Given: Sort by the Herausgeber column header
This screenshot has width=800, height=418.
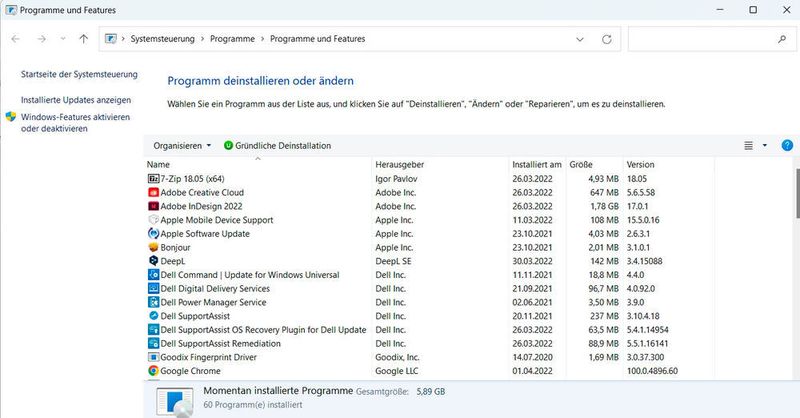Looking at the screenshot, I should pos(441,164).
